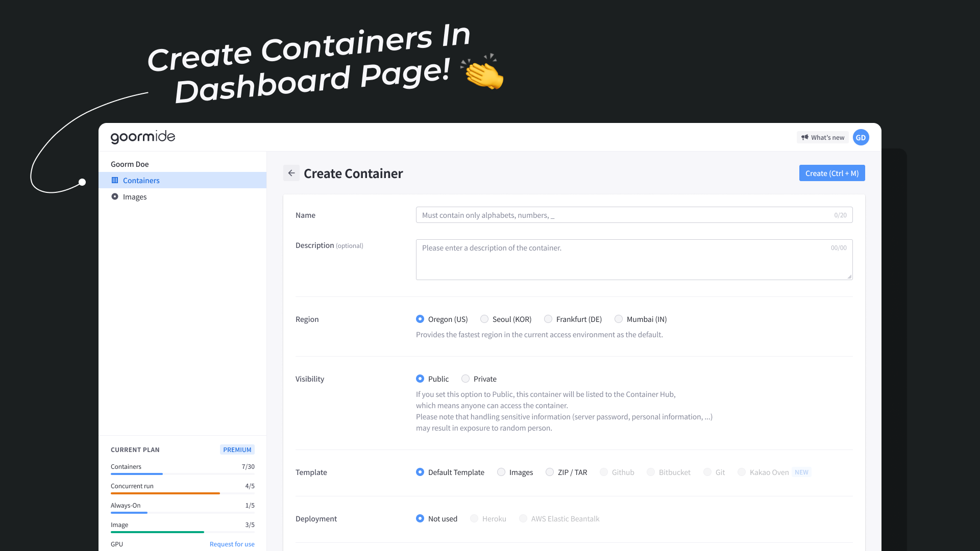Choose the Github template option
This screenshot has width=980, height=551.
click(x=617, y=472)
